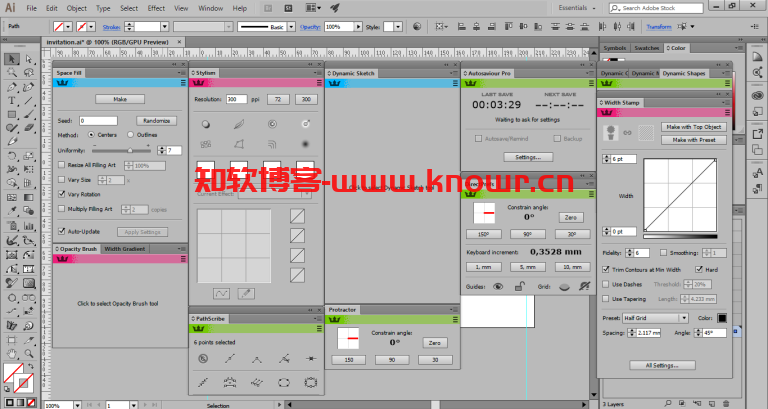Viewport: 768px width, 409px height.
Task: Uncheck the Vary Rotation checkbox
Action: 62,194
